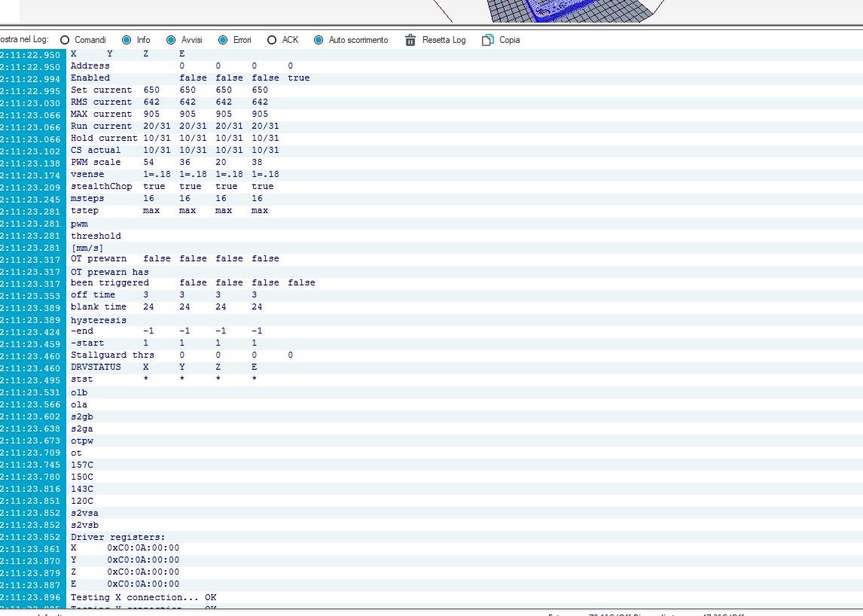
Task: Select 'Testing X connection... OK' line
Action: pos(143,597)
